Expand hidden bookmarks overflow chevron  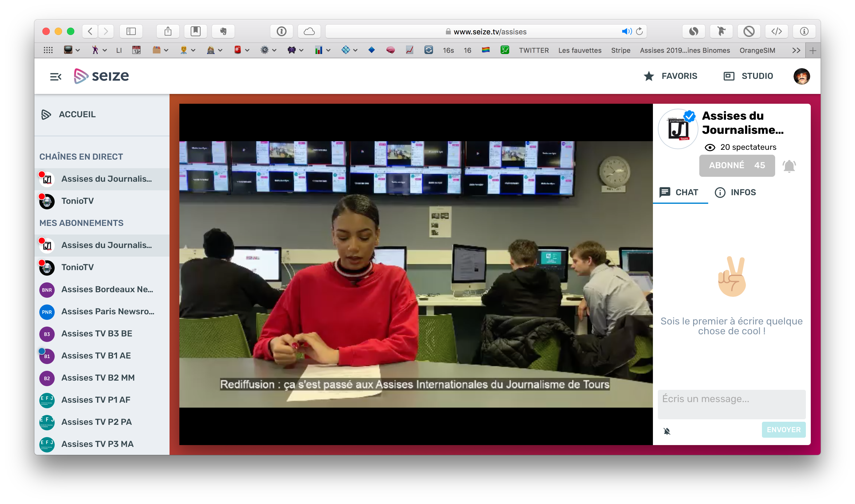coord(796,51)
